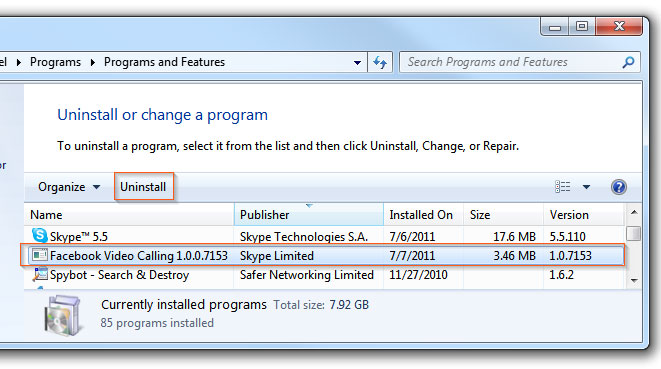Click publisher Skype Technologies S.A.

coord(304,237)
